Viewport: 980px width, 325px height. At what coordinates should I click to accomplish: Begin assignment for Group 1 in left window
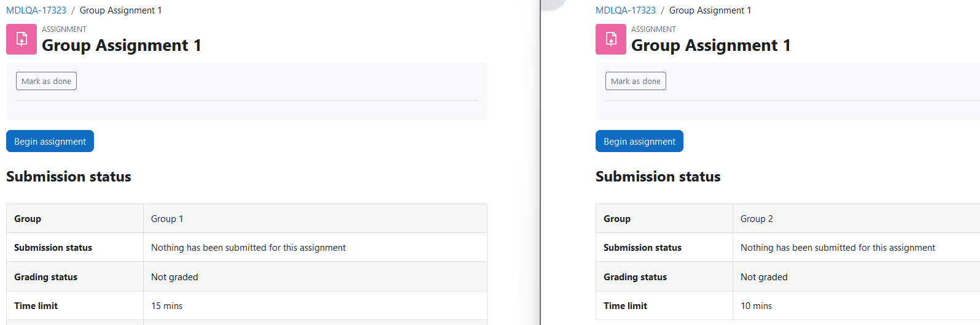click(50, 141)
